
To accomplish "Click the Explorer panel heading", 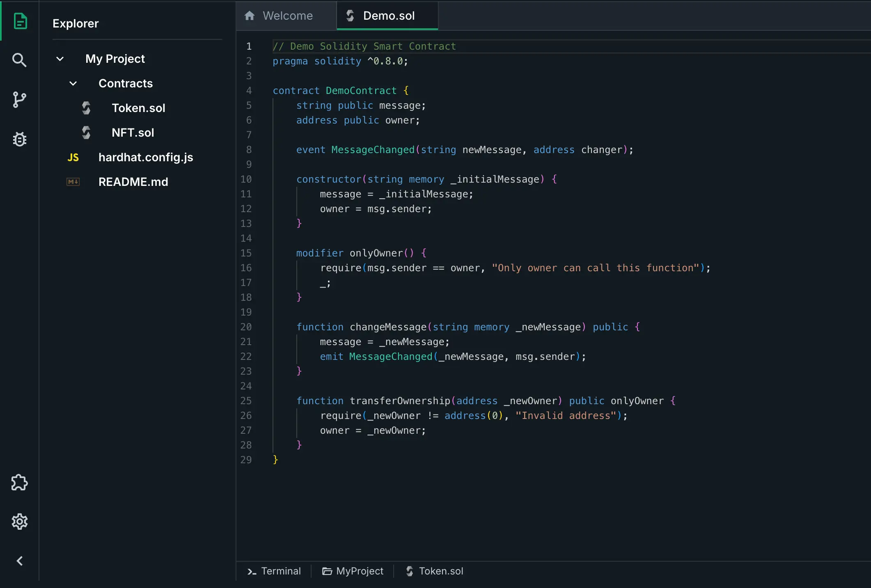I will coord(76,23).
